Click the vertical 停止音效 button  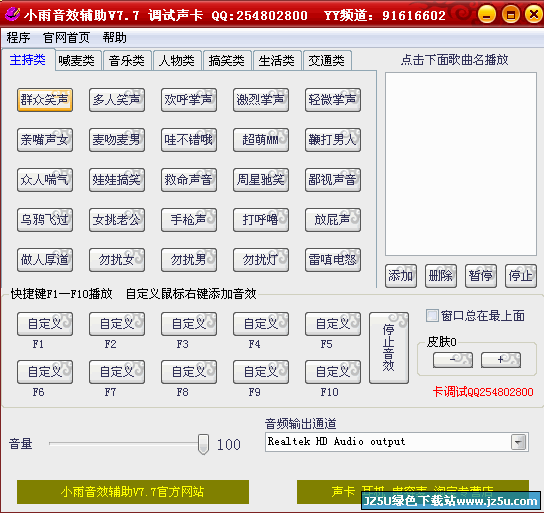[x=389, y=348]
